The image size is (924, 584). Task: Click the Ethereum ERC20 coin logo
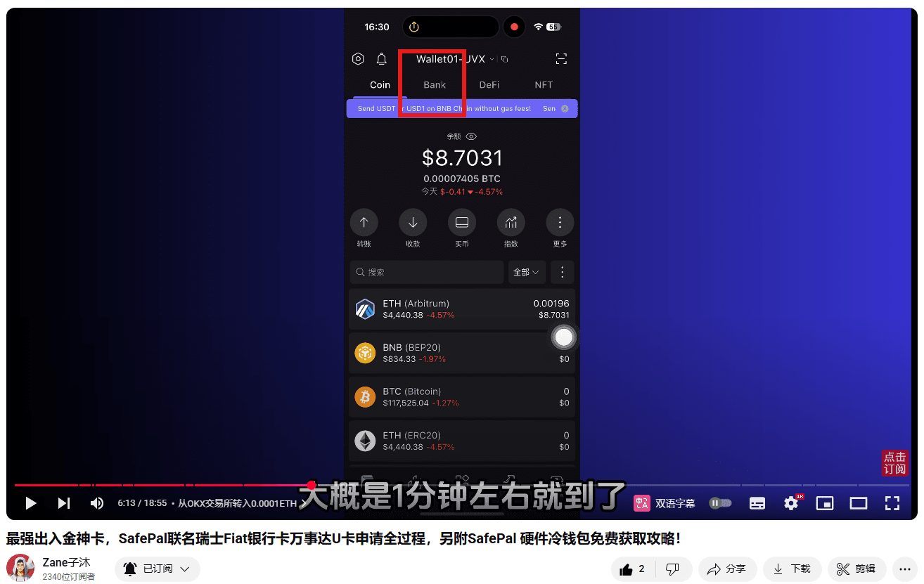point(365,441)
